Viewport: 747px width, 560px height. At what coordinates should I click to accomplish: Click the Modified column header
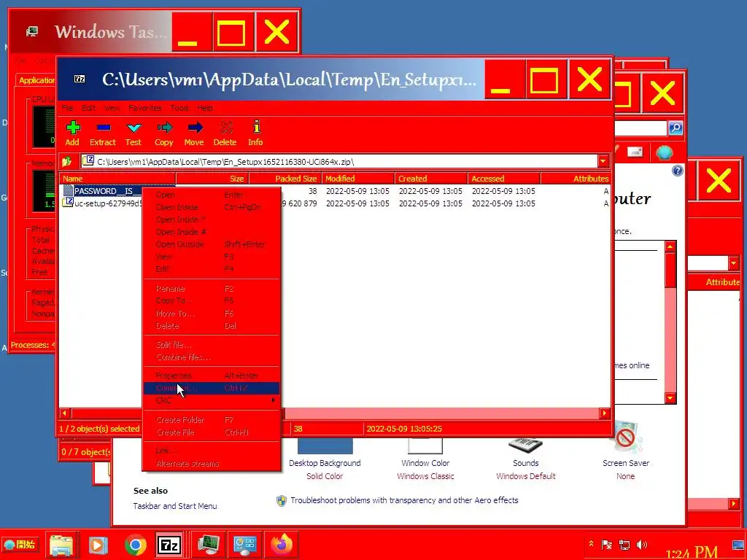357,179
